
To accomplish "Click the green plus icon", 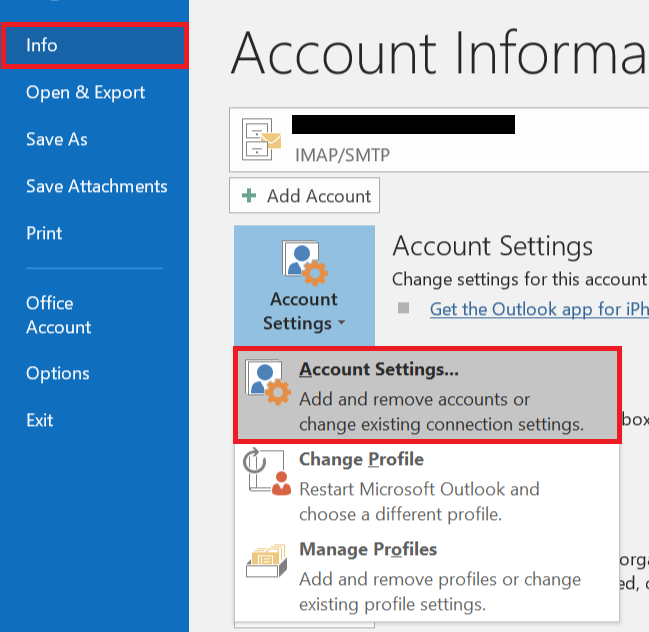I will click(249, 195).
